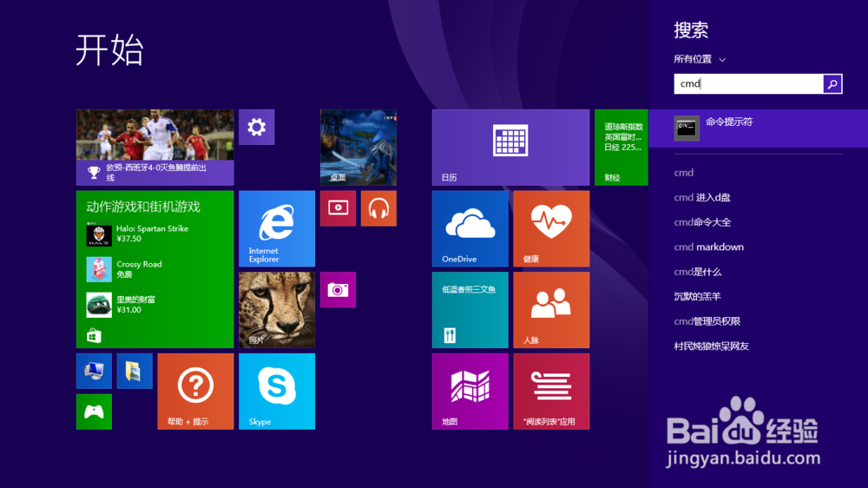Open the Store icon in games tile
Image resolution: width=868 pixels, height=488 pixels.
click(94, 335)
